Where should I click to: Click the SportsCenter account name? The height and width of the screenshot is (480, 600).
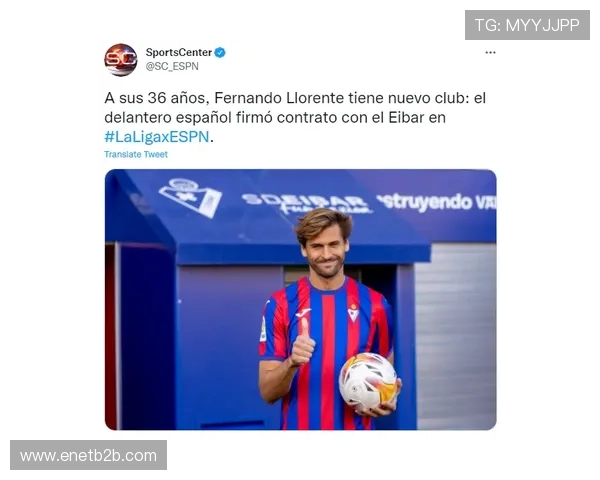179,52
